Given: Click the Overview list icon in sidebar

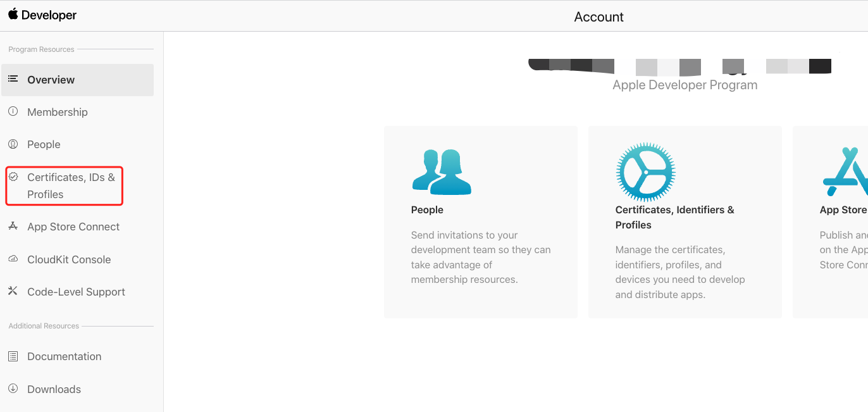Looking at the screenshot, I should 13,79.
